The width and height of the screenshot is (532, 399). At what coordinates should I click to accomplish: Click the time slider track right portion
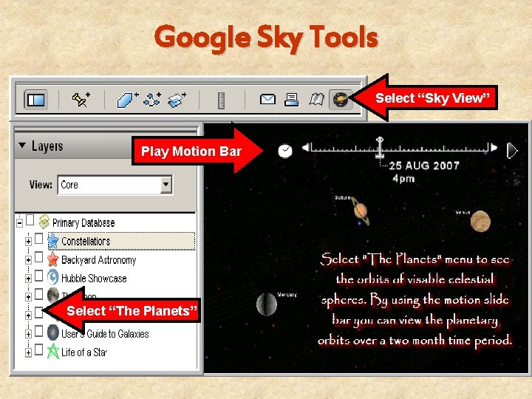(x=437, y=149)
